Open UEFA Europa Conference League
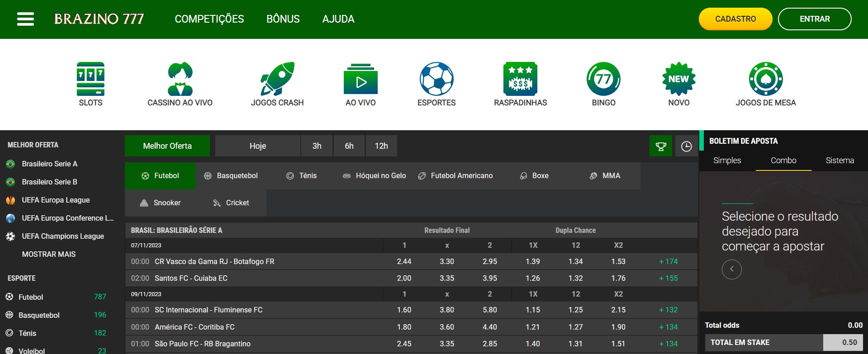 click(x=68, y=218)
